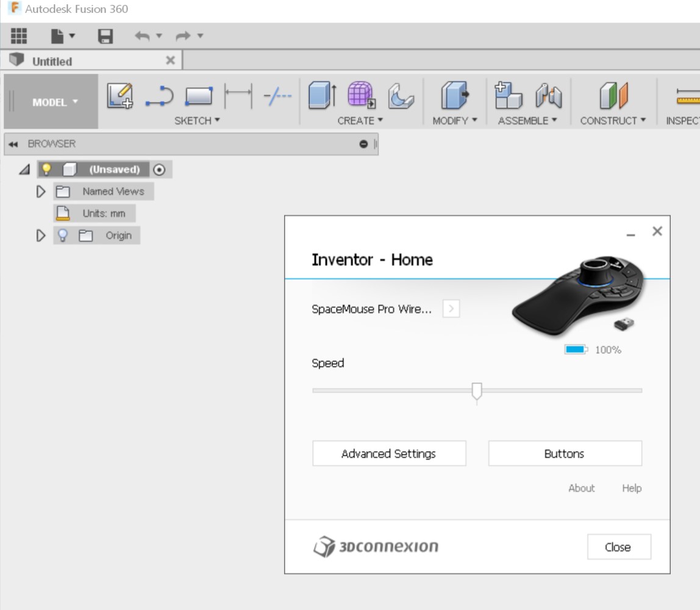Minimize the 3Dconnexion settings dialog
Viewport: 700px width, 610px height.
[x=631, y=234]
